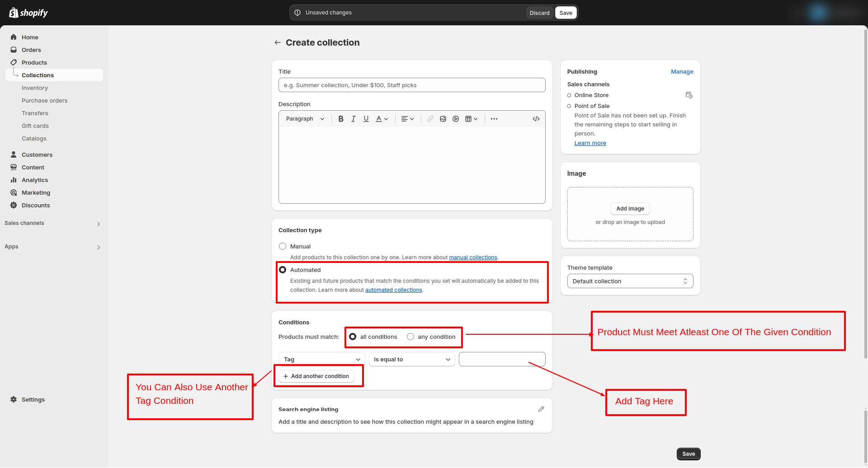Open manual collections help link

click(473, 257)
